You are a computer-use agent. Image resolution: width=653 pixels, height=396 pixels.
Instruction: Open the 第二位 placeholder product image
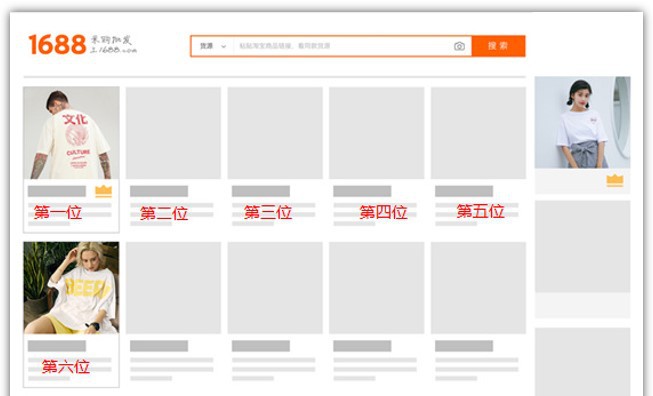click(173, 133)
